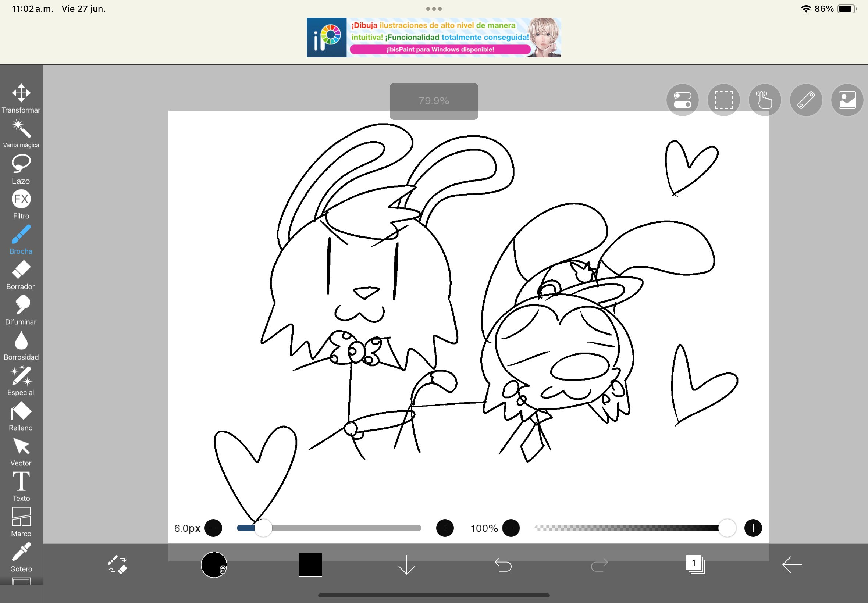Select the Especial tool

coord(21,381)
